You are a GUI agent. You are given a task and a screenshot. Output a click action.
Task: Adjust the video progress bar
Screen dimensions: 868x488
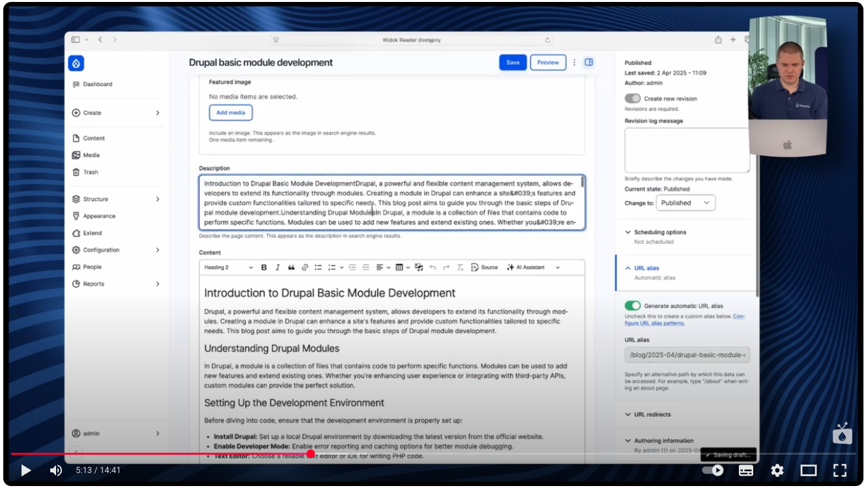coord(311,453)
